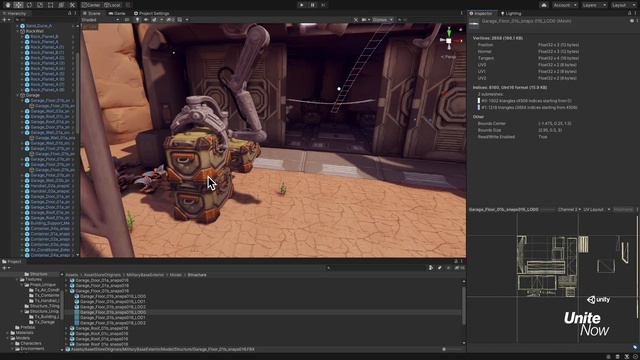Open component tools wrench icon in scene toolbar
This screenshot has height=360, width=640.
[356, 20]
